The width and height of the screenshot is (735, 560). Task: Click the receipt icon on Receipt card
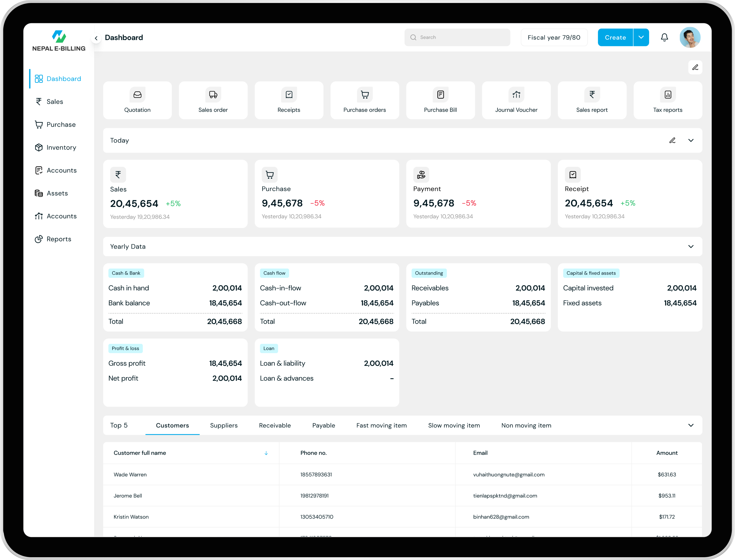tap(573, 174)
